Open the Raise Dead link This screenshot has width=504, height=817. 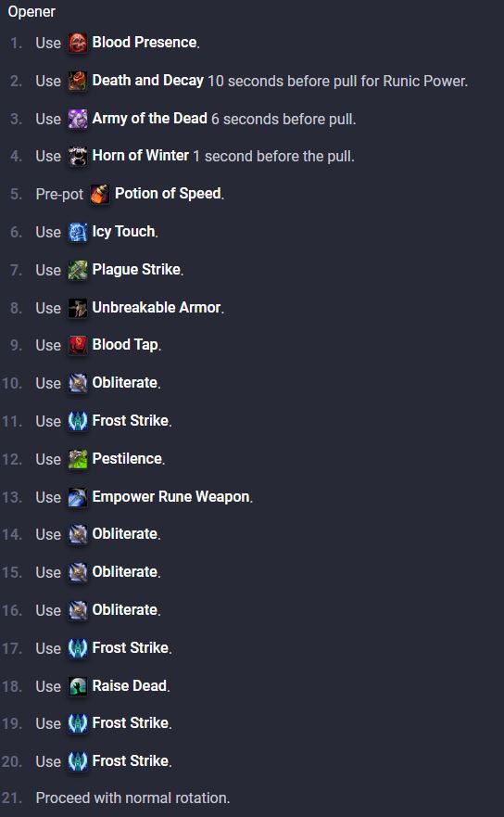click(130, 685)
